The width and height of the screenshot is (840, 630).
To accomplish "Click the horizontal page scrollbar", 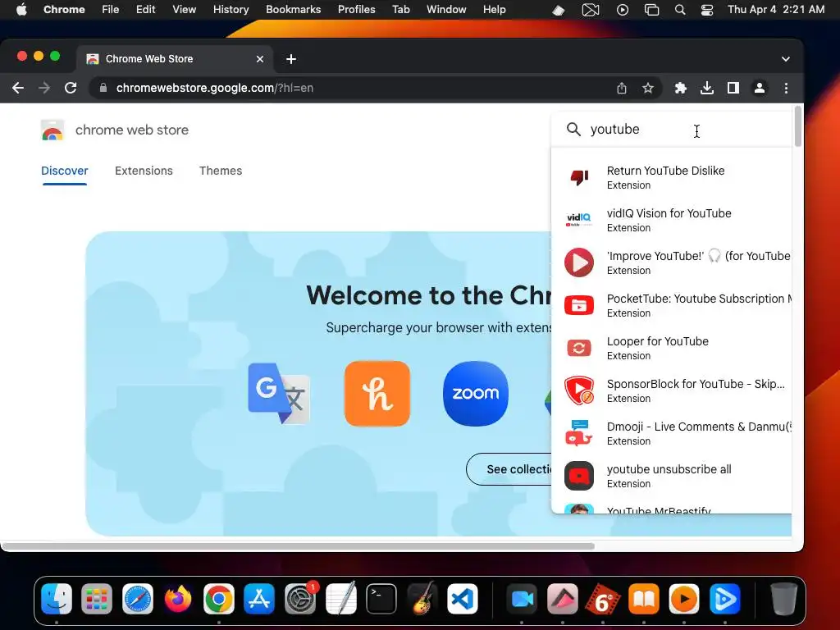I will [299, 546].
